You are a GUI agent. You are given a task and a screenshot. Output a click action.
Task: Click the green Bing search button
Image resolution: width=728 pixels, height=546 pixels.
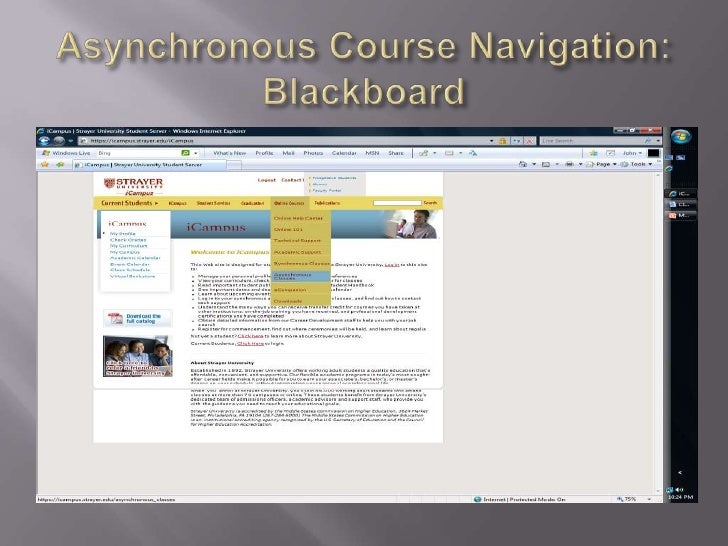[x=185, y=153]
